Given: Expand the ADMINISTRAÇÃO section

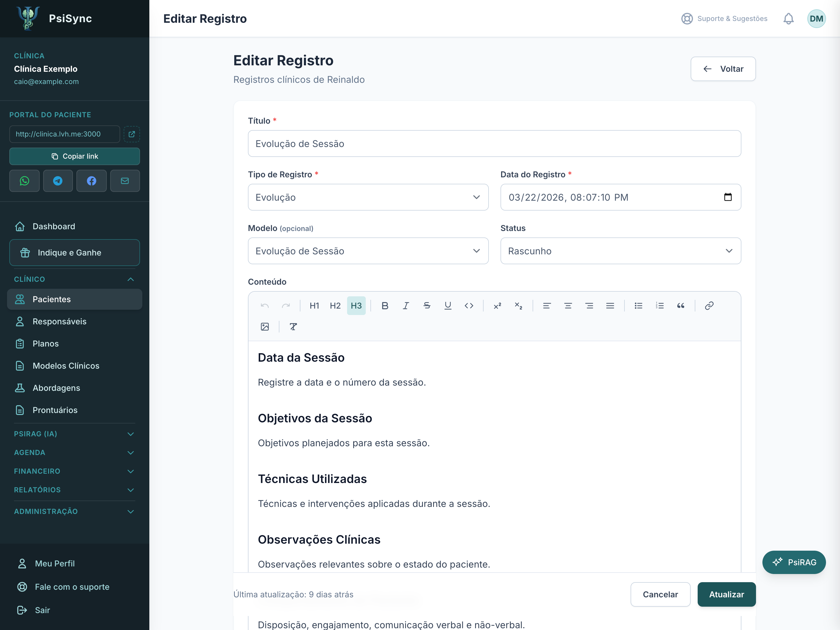Looking at the screenshot, I should pos(74,511).
